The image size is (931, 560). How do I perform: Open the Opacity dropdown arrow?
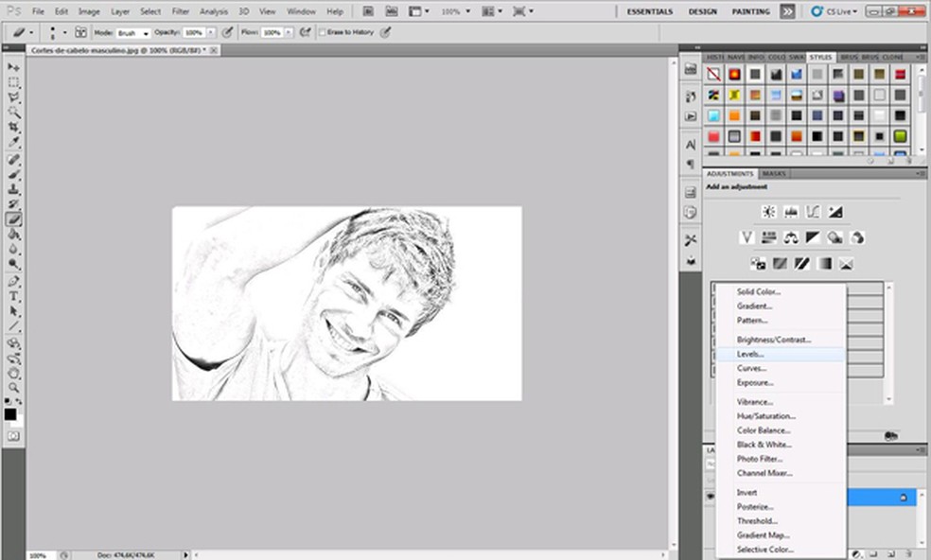tap(211, 32)
